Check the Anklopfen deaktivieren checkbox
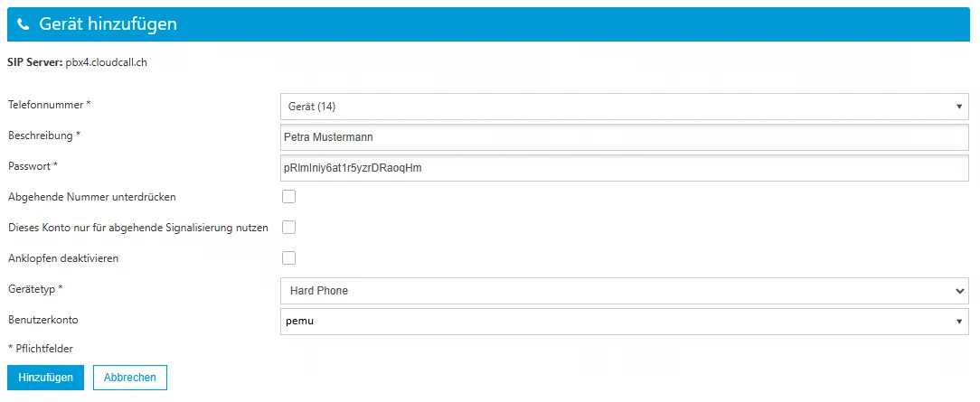The image size is (980, 402). point(289,258)
